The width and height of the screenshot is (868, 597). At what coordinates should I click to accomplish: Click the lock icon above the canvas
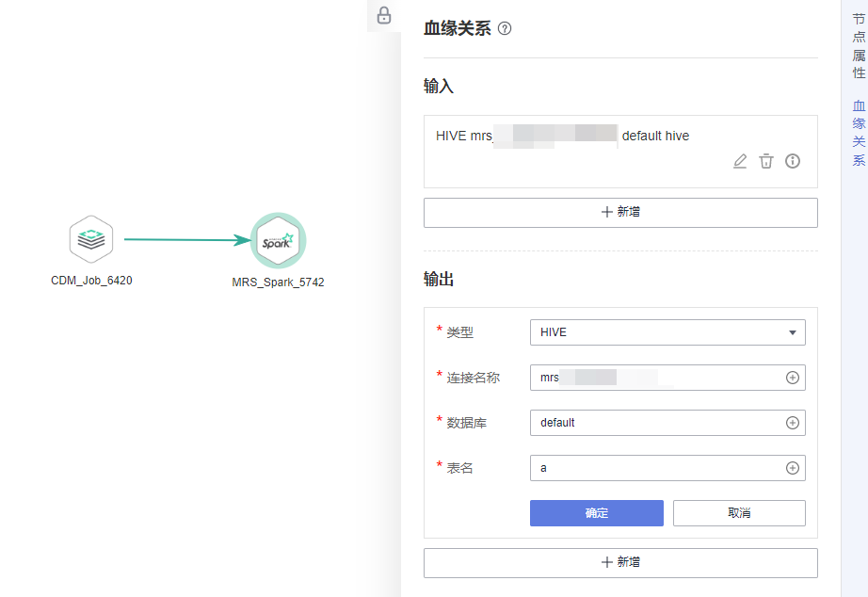(x=384, y=15)
